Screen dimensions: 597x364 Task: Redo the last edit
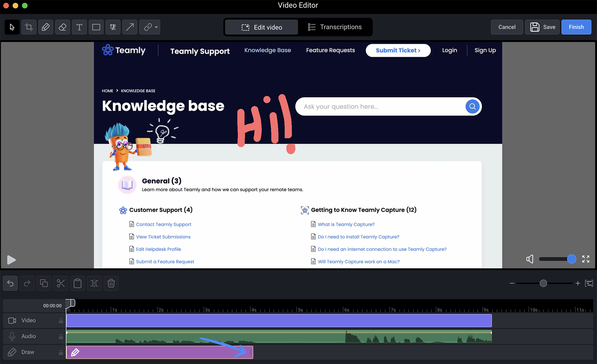coord(27,284)
